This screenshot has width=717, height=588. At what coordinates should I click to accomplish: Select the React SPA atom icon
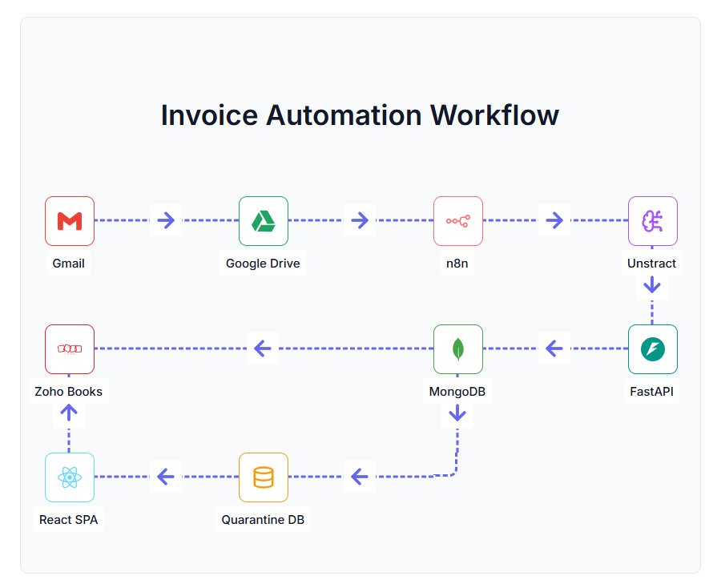(70, 477)
